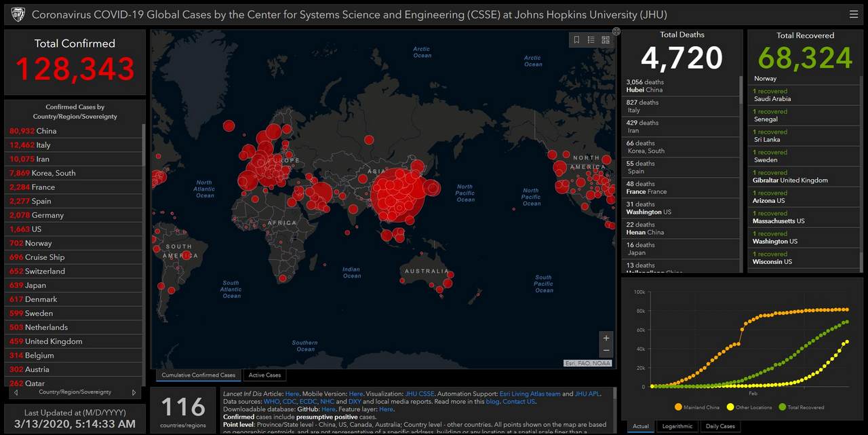Image resolution: width=868 pixels, height=435 pixels.
Task: Read more via the blog link
Action: pos(492,402)
